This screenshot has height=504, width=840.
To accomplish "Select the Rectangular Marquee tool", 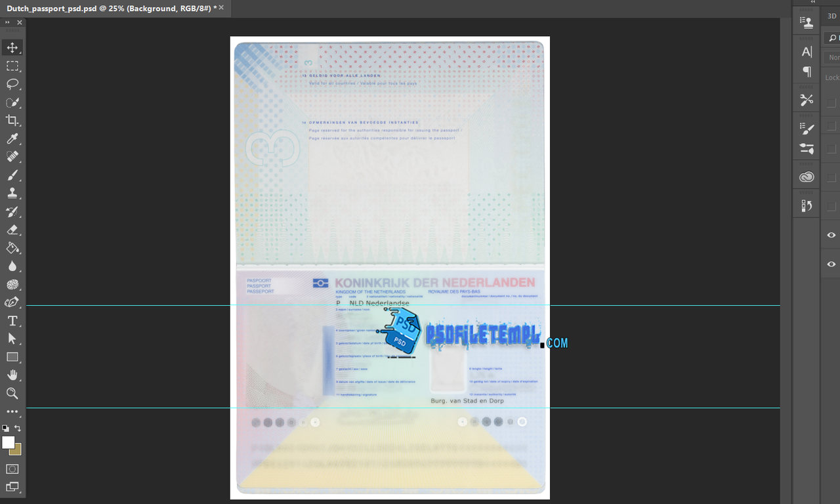I will click(x=12, y=66).
